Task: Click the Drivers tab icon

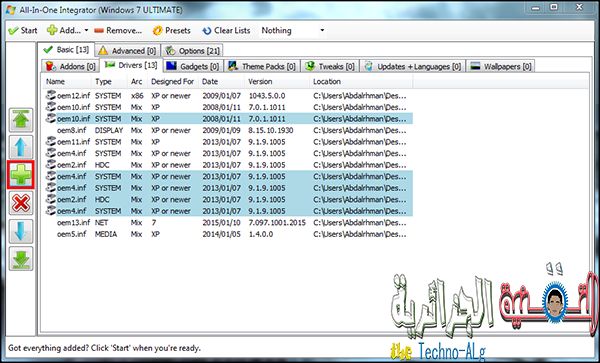Action: [110, 64]
